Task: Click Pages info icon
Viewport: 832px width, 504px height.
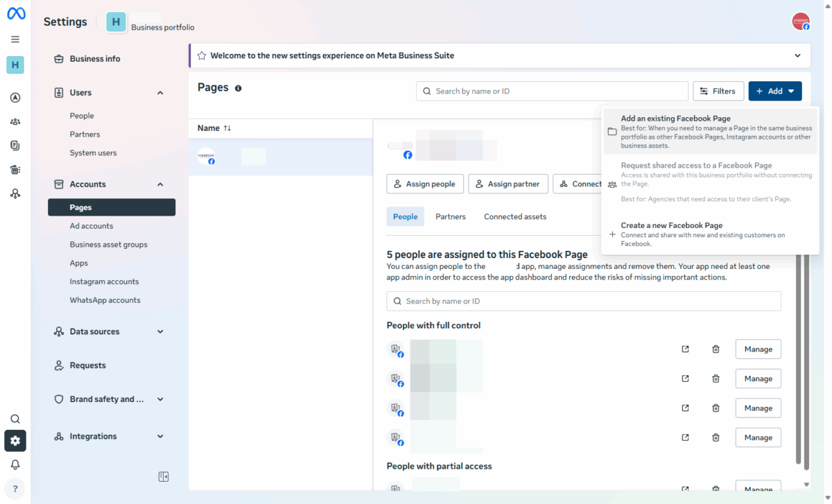Action: [238, 88]
